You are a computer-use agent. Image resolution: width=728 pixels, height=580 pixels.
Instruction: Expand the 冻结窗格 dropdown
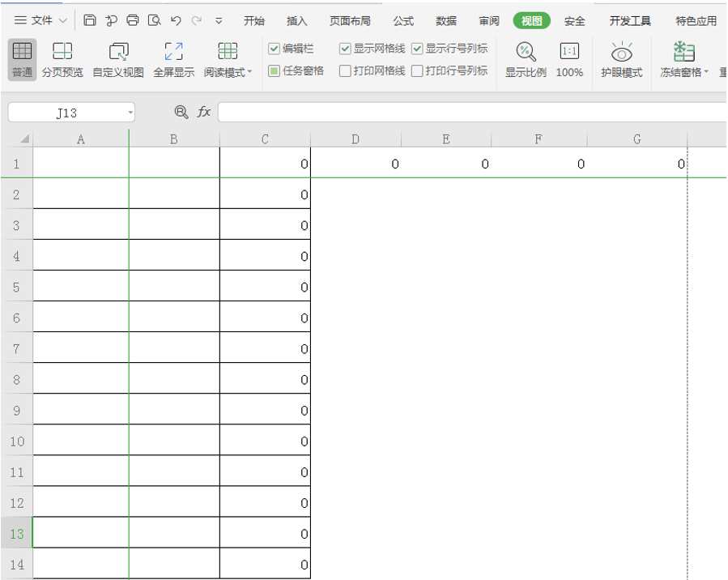[706, 71]
